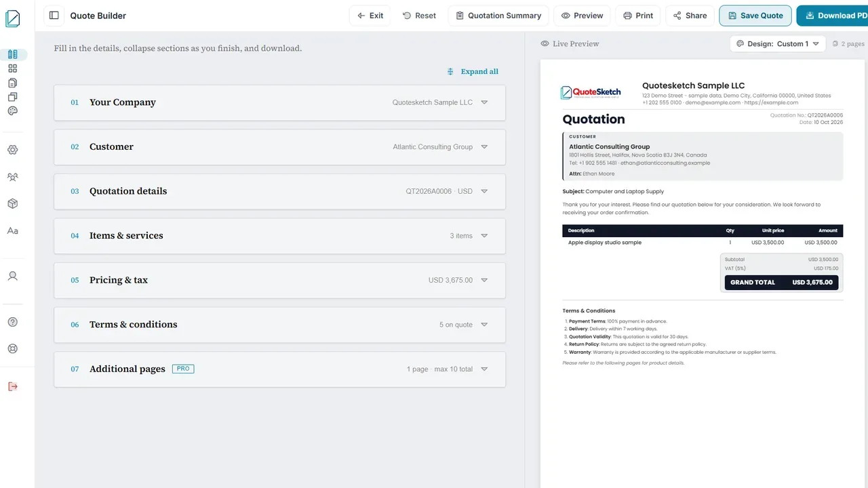Click the Preview button in toolbar
The width and height of the screenshot is (868, 488).
[x=582, y=16]
